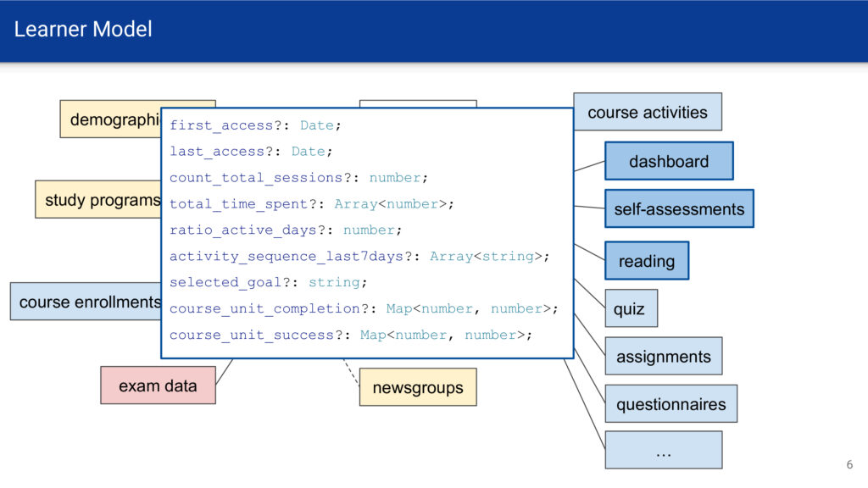
Task: Click the 'newsgroups' box
Action: point(418,387)
